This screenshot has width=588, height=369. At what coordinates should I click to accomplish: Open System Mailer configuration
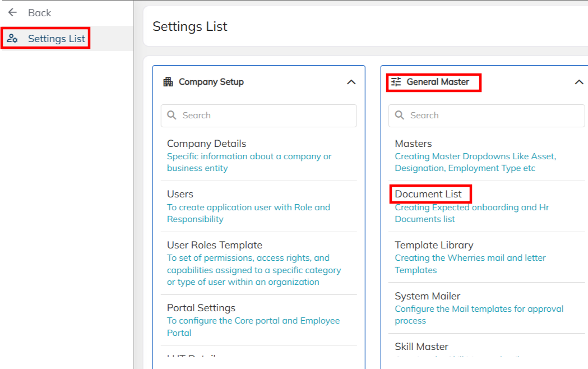[x=428, y=296]
